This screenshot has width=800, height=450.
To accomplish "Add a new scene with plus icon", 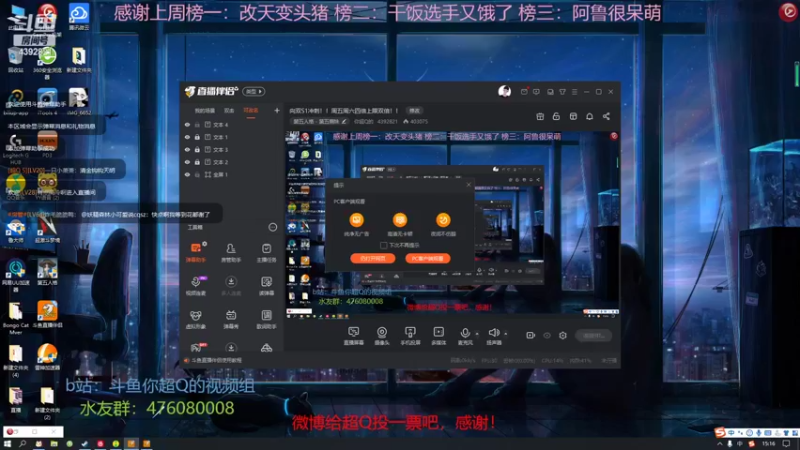I will 277,110.
